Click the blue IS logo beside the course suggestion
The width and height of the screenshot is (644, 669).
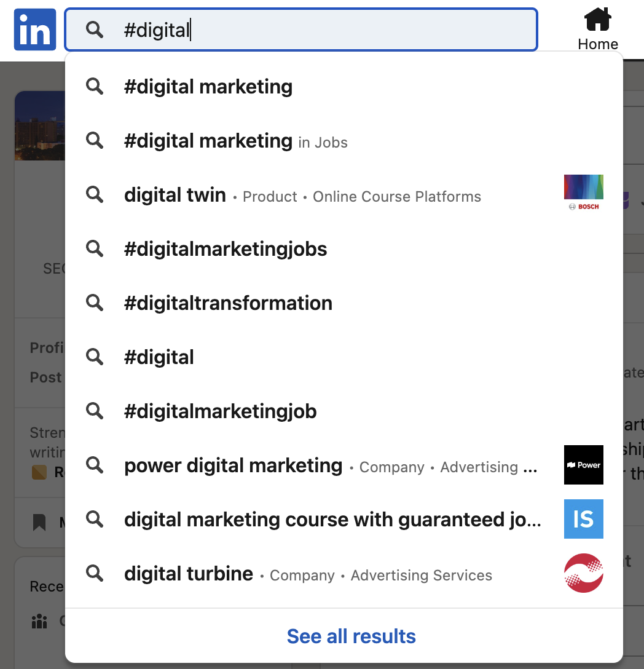(x=583, y=519)
